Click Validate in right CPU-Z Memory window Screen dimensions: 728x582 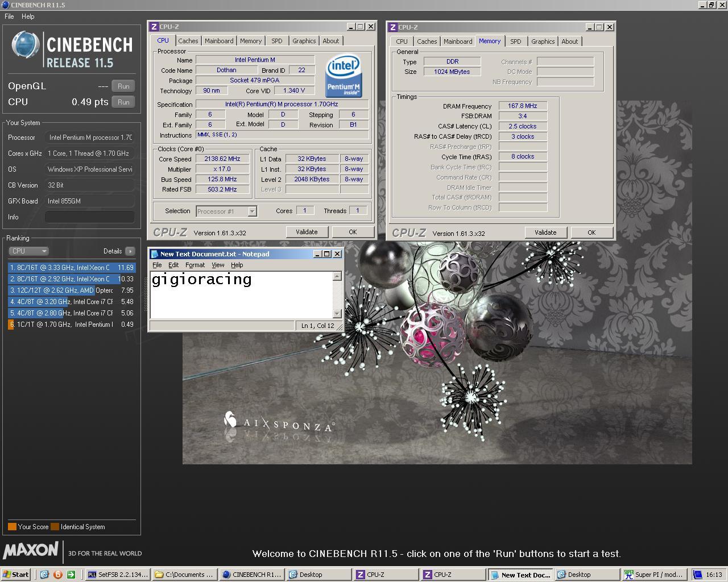(545, 232)
